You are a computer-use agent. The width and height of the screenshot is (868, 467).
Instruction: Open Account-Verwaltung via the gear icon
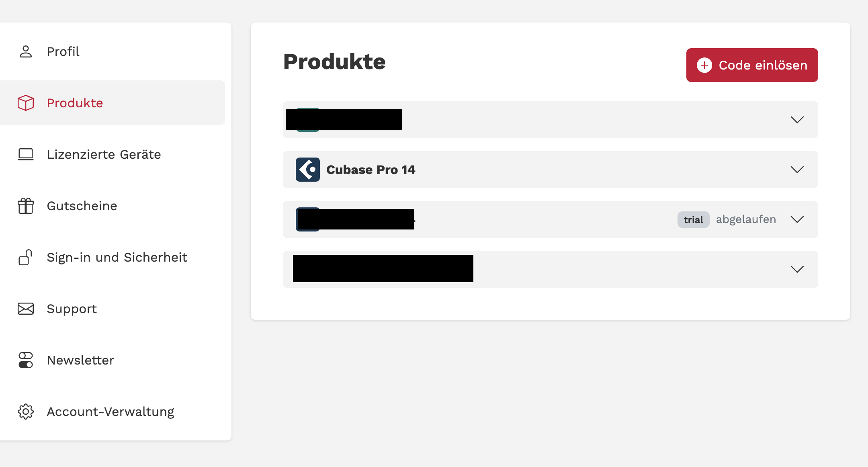(26, 412)
